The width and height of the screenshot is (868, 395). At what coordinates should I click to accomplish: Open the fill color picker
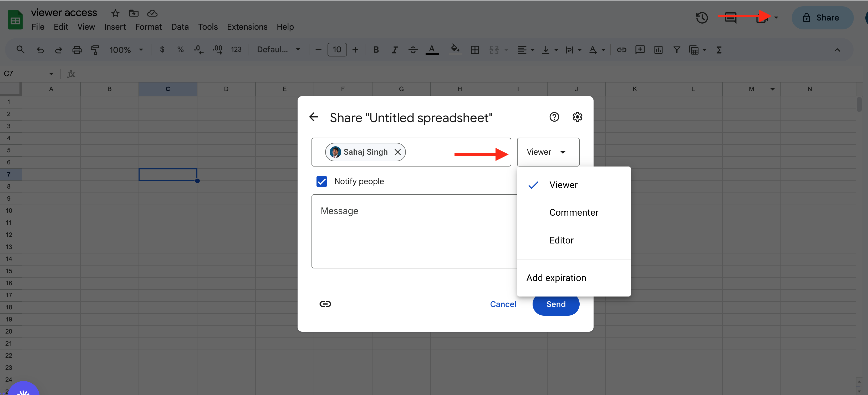tap(455, 49)
